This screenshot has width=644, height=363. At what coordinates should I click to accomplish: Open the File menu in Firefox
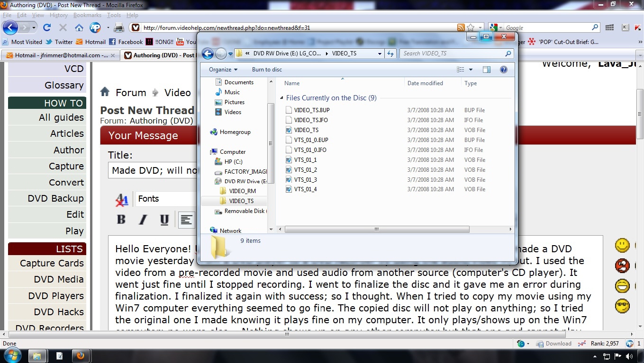point(7,15)
